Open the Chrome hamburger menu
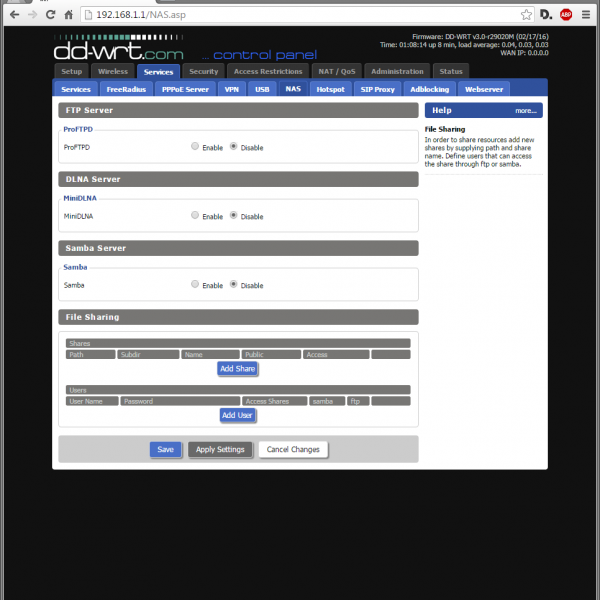The image size is (600, 600). pos(587,15)
